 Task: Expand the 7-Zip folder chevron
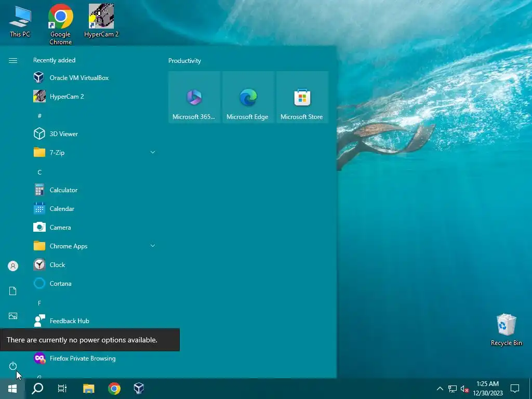click(x=153, y=152)
